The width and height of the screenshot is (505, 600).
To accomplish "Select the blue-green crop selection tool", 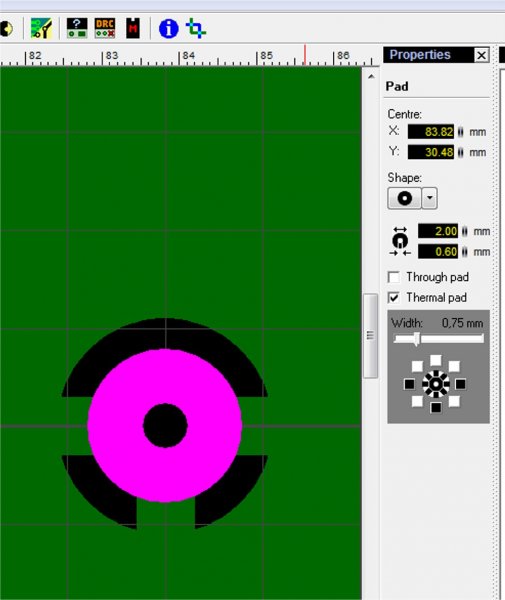I will [195, 28].
